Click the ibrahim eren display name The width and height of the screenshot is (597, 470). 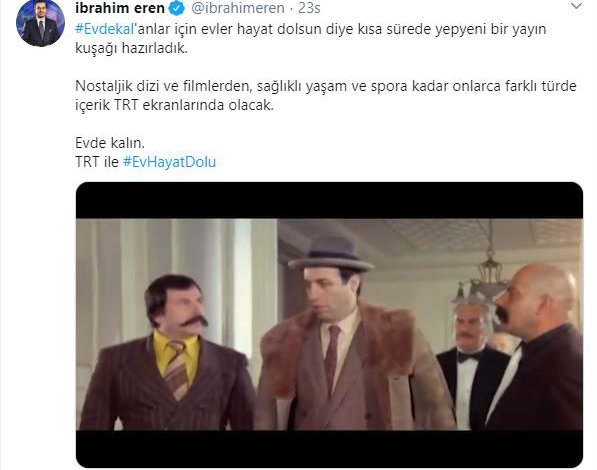pos(120,8)
